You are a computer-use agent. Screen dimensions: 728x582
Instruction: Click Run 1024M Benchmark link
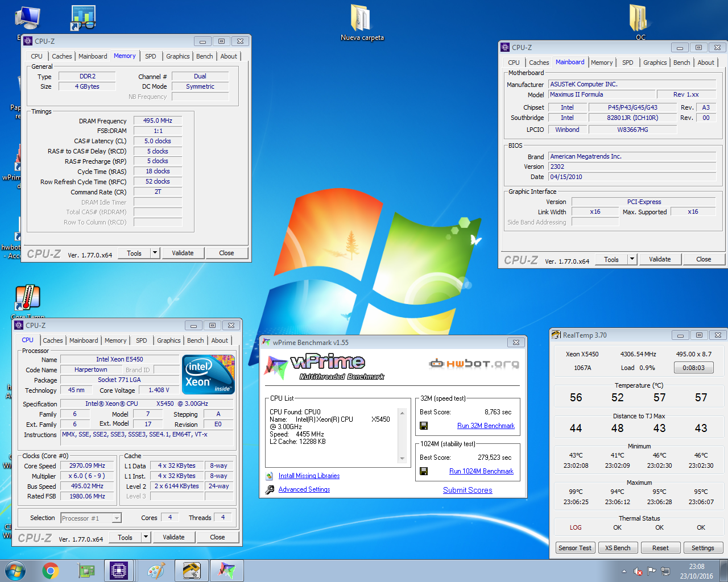pyautogui.click(x=481, y=471)
